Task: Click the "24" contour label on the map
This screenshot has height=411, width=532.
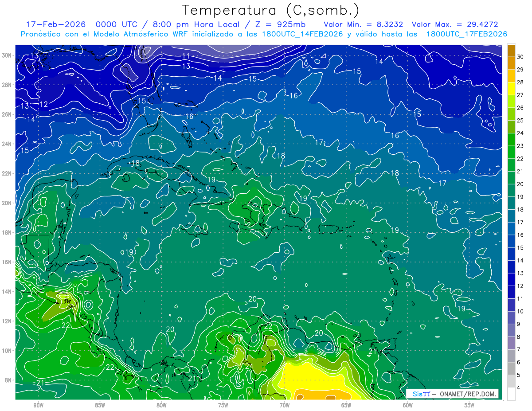Action: click(x=249, y=366)
